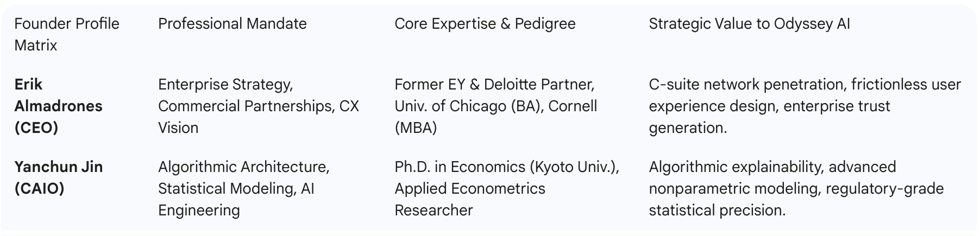Click the 'Core Expertise & Pedigree' header
This screenshot has height=236, width=980.
tap(485, 24)
